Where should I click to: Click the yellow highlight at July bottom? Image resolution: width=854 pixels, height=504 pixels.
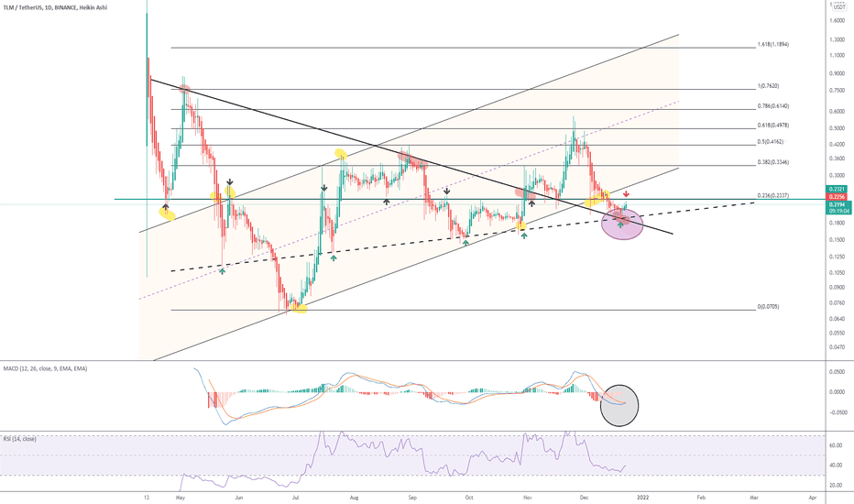point(299,309)
